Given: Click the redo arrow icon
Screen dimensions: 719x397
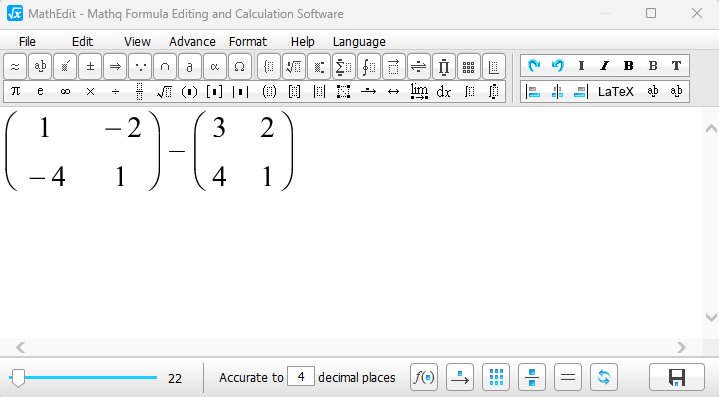Looking at the screenshot, I should [533, 66].
